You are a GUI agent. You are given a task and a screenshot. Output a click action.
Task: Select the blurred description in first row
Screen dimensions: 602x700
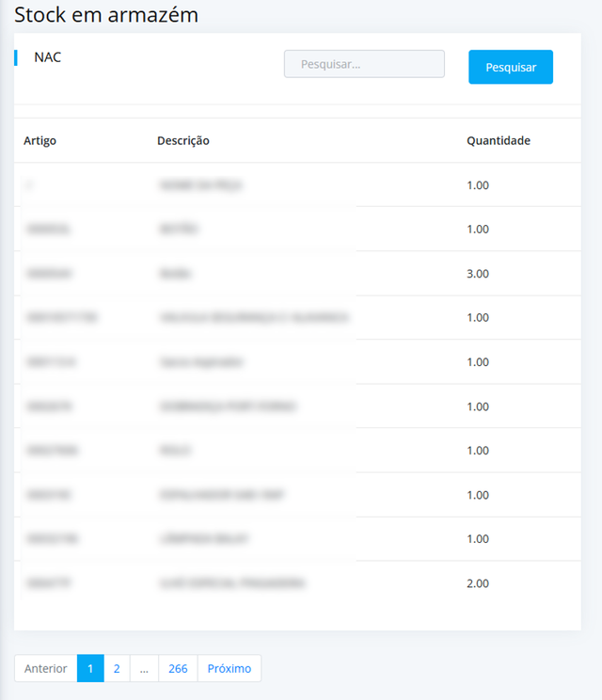click(x=201, y=185)
